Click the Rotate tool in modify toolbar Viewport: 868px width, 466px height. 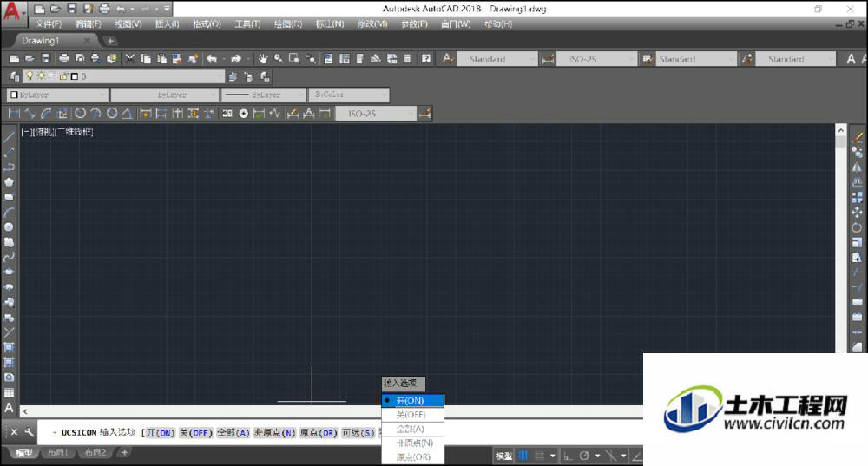click(857, 226)
